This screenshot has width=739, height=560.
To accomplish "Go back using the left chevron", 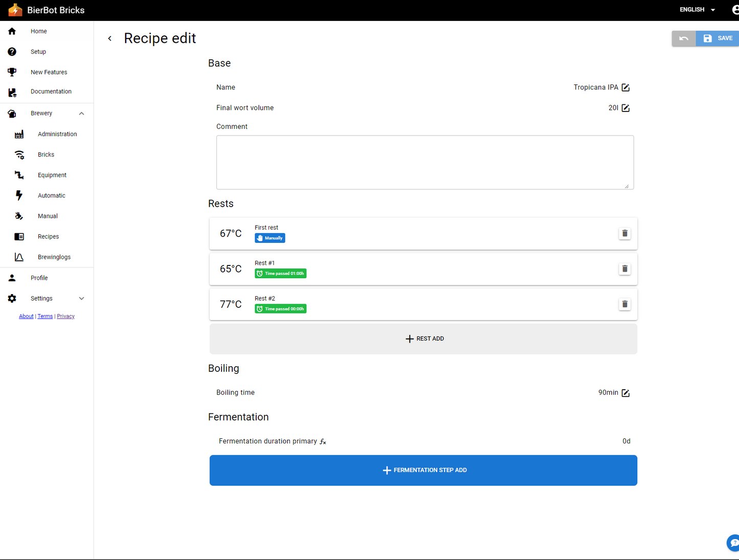I will 110,38.
